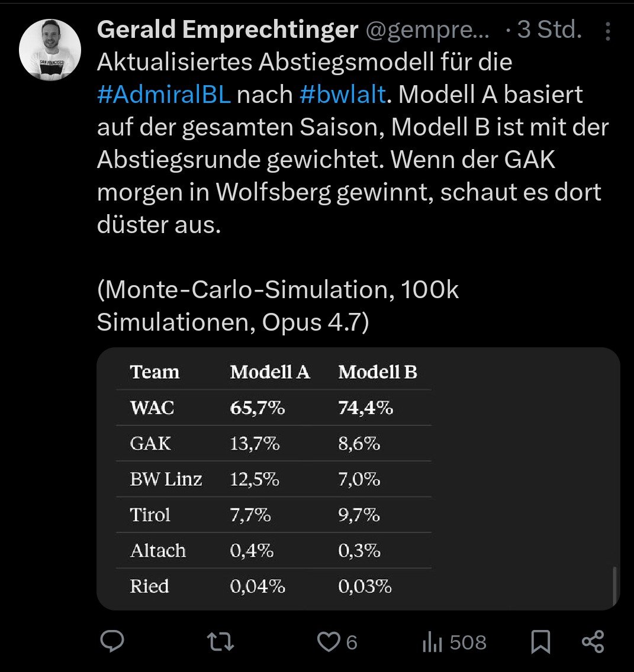The height and width of the screenshot is (672, 634).
Task: Open the author name Gerald Emprechtinger
Action: [228, 30]
